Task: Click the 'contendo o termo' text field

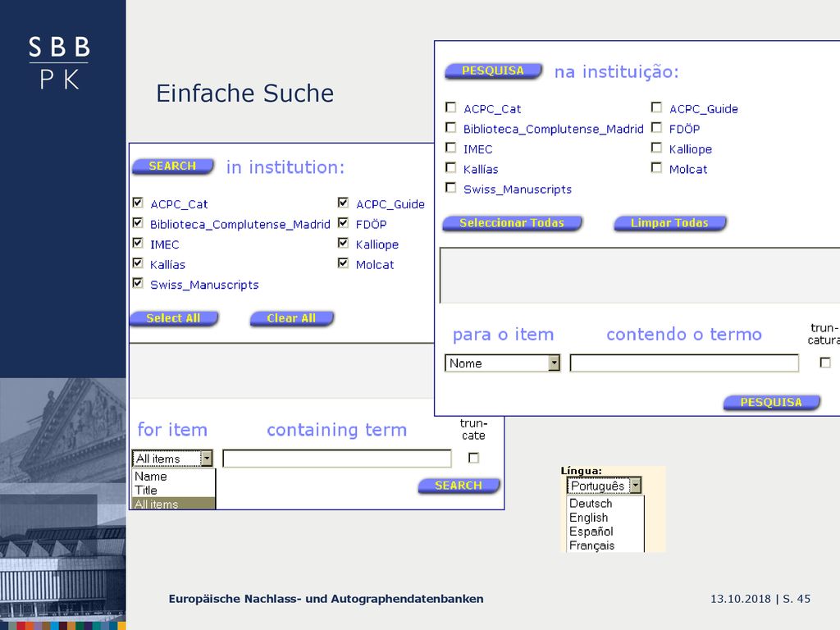Action: point(684,363)
